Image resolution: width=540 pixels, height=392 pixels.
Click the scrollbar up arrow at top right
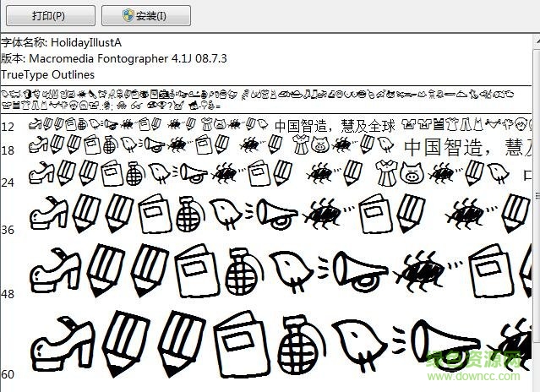[x=537, y=41]
